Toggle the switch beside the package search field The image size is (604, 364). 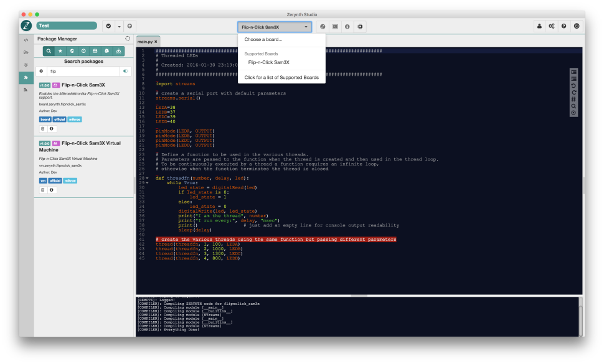[126, 71]
